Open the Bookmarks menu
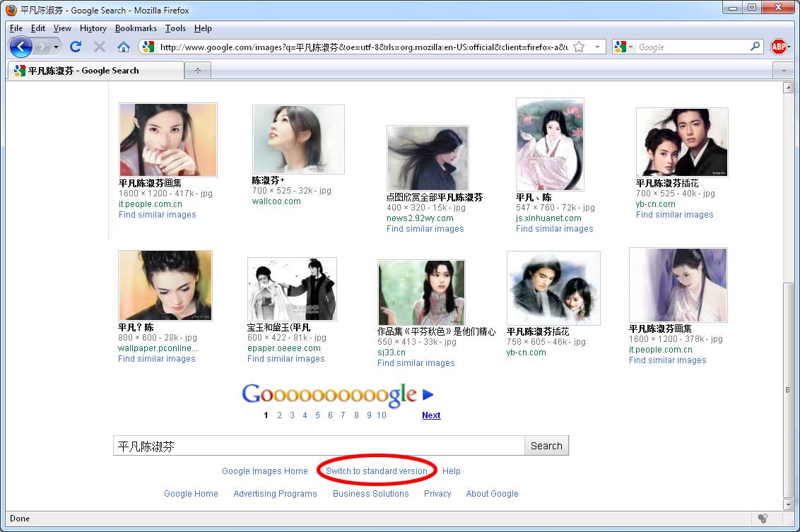800x532 pixels. (136, 28)
